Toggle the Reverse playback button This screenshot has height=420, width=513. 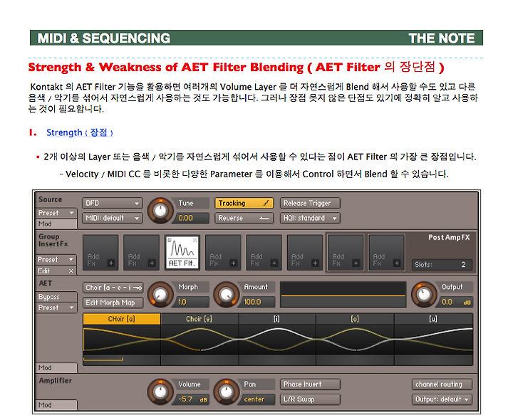[244, 218]
